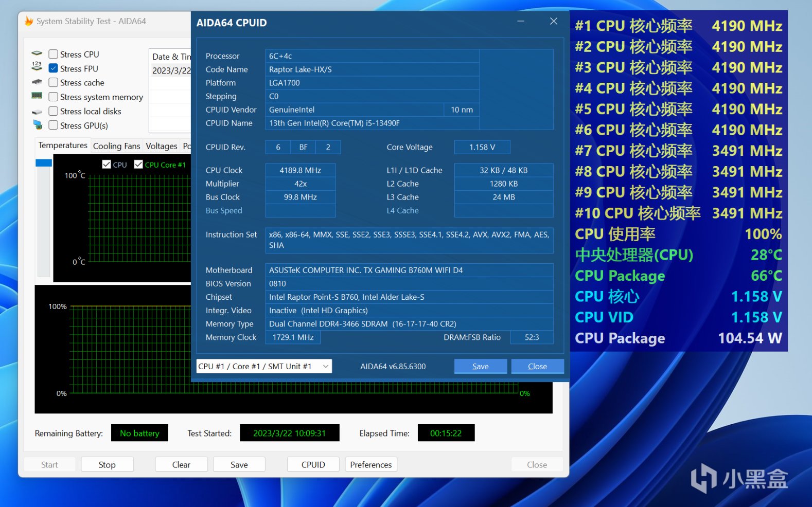Click the blue temperature graph scale slider
The image size is (812, 507).
point(44,163)
